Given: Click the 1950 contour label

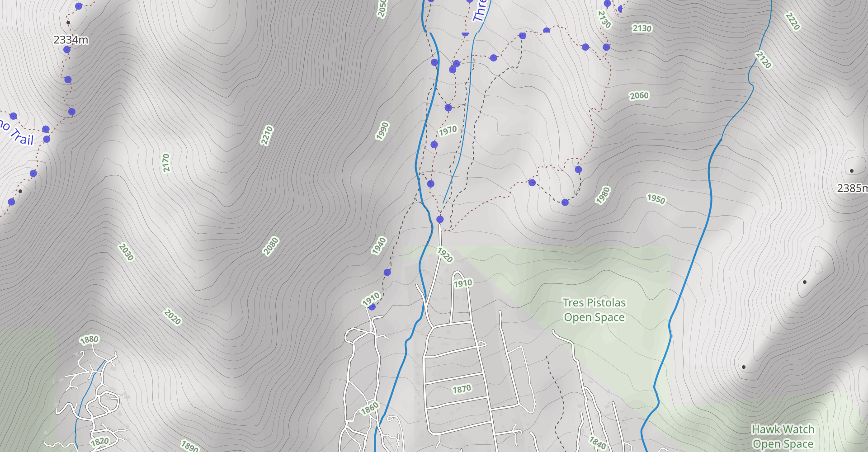Looking at the screenshot, I should point(656,199).
